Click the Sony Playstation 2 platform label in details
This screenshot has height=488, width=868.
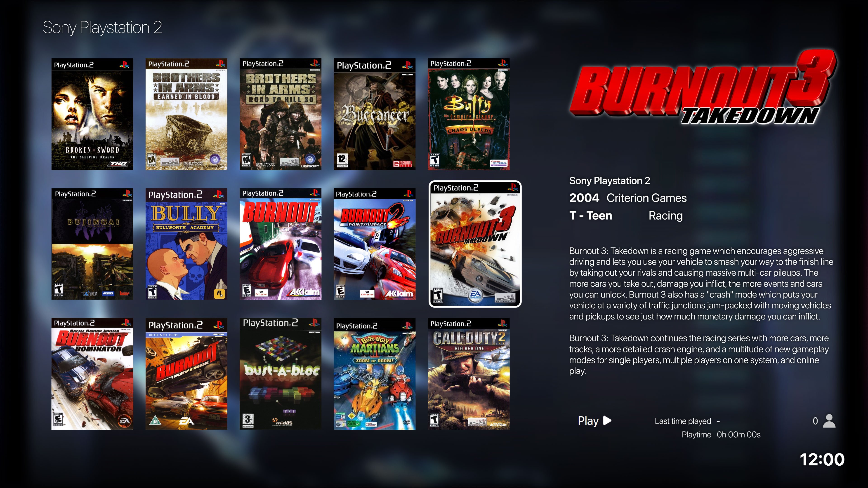pyautogui.click(x=610, y=181)
